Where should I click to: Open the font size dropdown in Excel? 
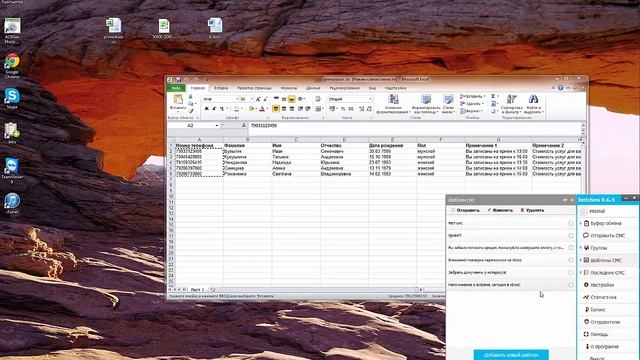point(251,99)
